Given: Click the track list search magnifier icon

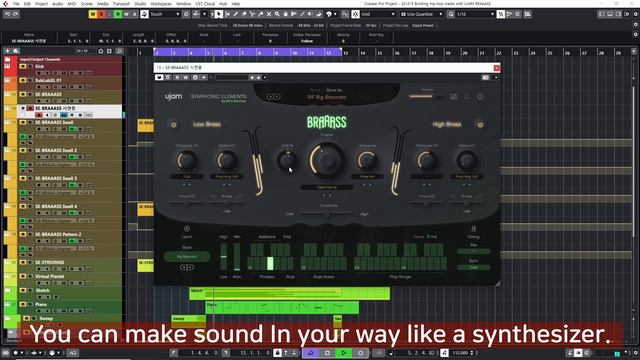Looking at the screenshot, I should [x=119, y=51].
